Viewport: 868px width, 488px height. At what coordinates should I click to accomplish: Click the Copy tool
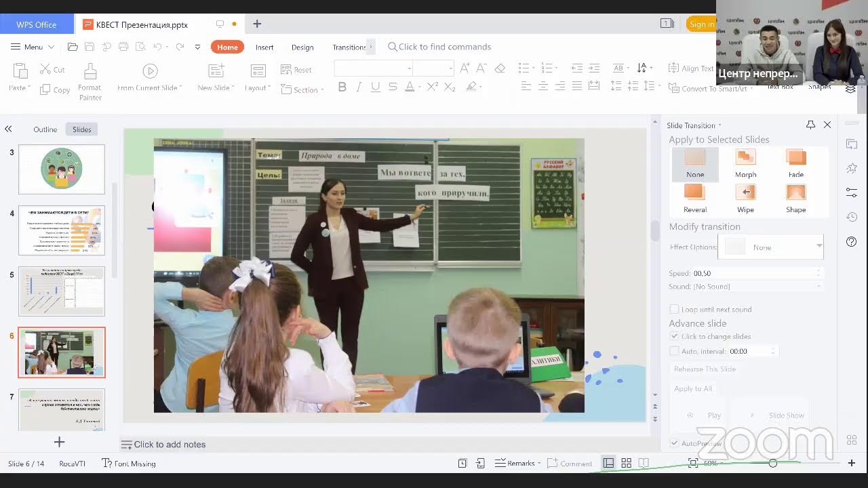click(x=55, y=89)
